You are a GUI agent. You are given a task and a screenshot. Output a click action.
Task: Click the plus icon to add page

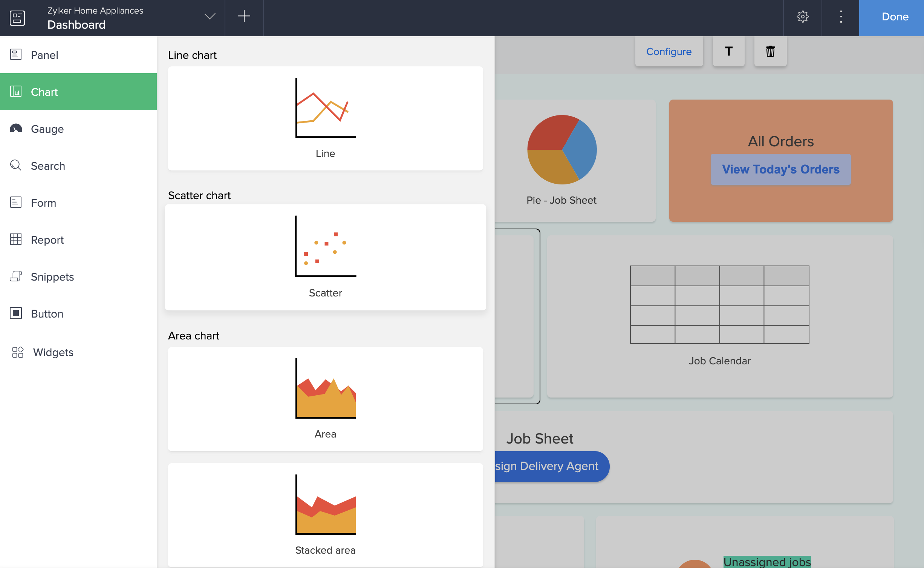(244, 16)
